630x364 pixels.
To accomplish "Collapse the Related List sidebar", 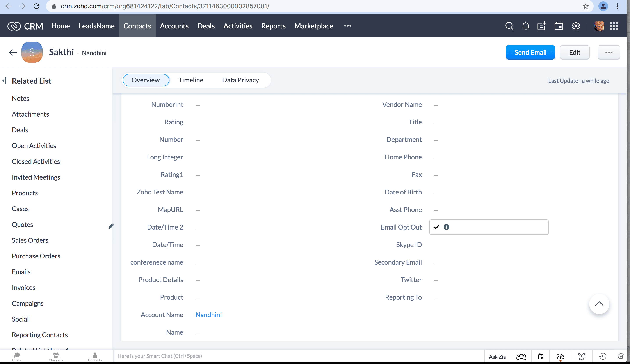I will 5,81.
